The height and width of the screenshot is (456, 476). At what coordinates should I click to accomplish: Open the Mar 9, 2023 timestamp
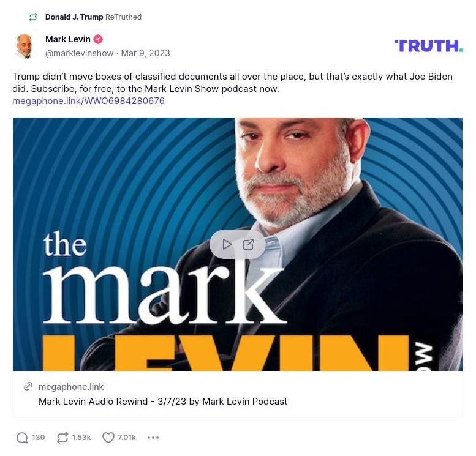(x=145, y=53)
